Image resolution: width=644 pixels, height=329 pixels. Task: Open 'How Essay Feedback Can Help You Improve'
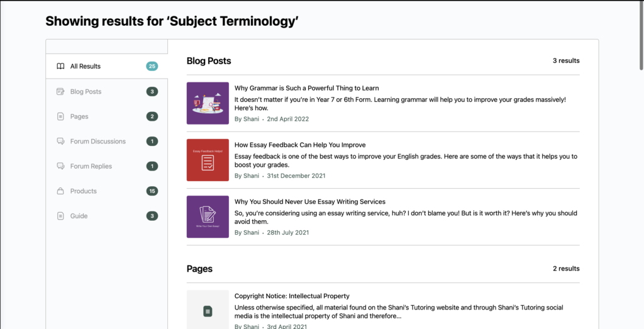coord(300,145)
